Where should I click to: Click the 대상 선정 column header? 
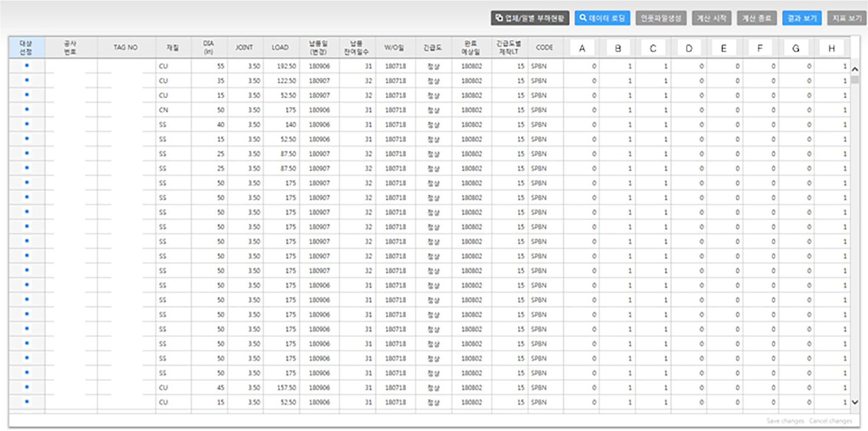pyautogui.click(x=26, y=48)
